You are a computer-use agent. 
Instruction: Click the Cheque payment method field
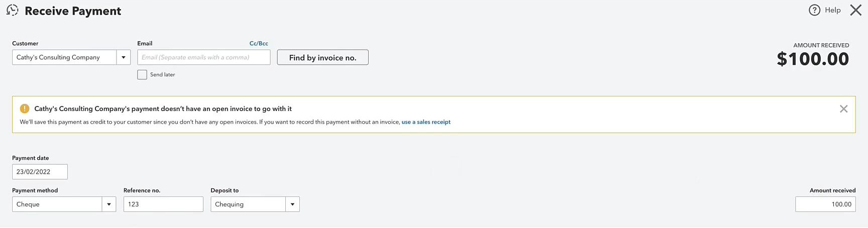pos(57,204)
